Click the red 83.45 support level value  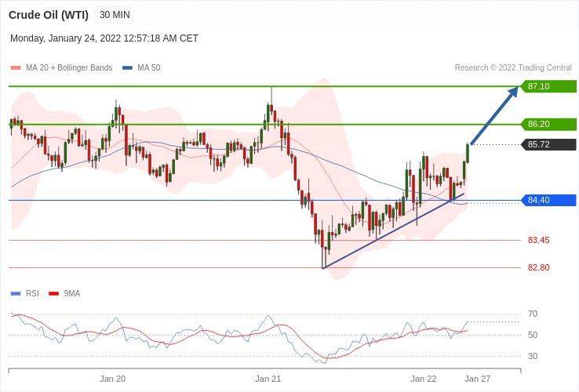coord(538,241)
